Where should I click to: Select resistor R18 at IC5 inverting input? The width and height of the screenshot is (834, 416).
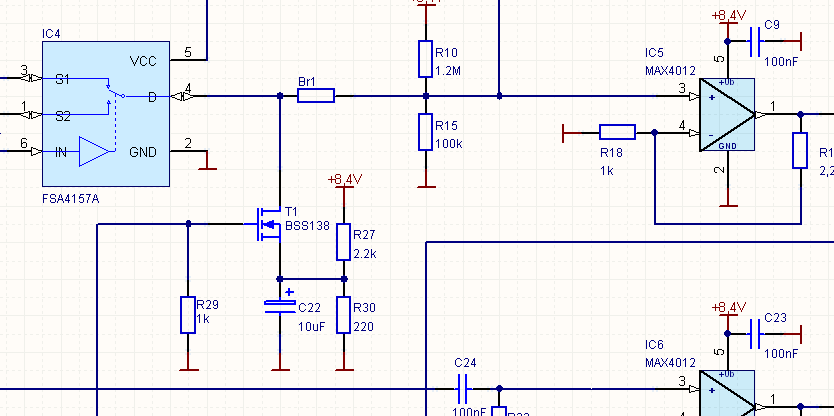pos(617,131)
